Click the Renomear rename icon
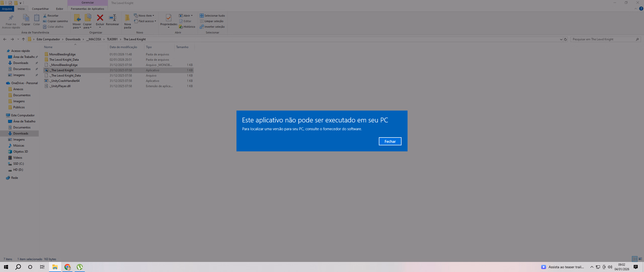The image size is (644, 272). click(x=112, y=18)
